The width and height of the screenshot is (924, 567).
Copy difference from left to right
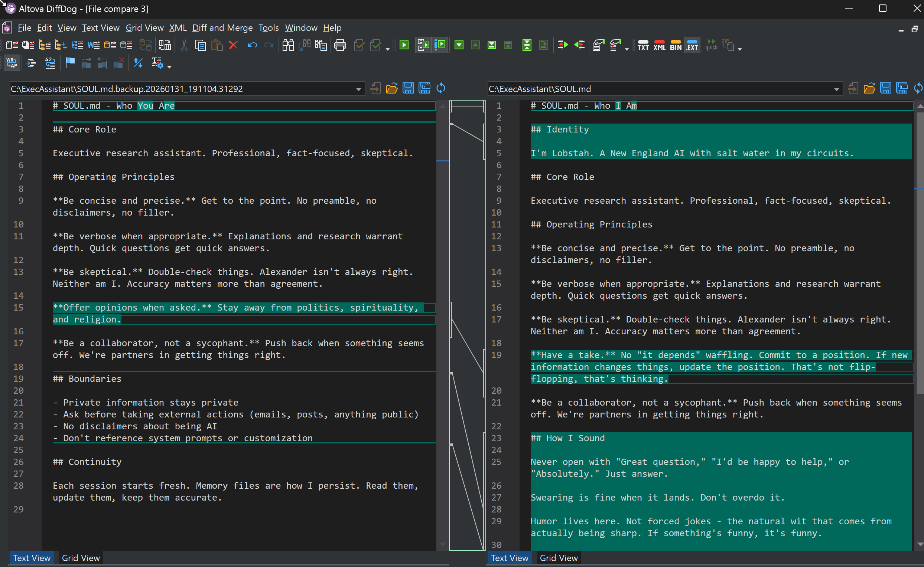click(563, 45)
